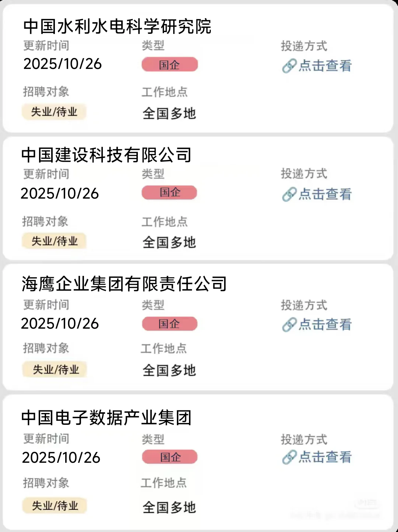Open the 中国电子数据产业集团 title
Screen dimensions: 398x532
[x=106, y=418]
